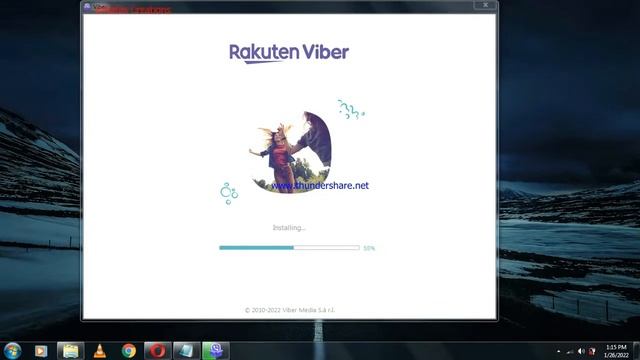640x360 pixels.
Task: Launch Windows Media Player from taskbar
Action: (41, 351)
